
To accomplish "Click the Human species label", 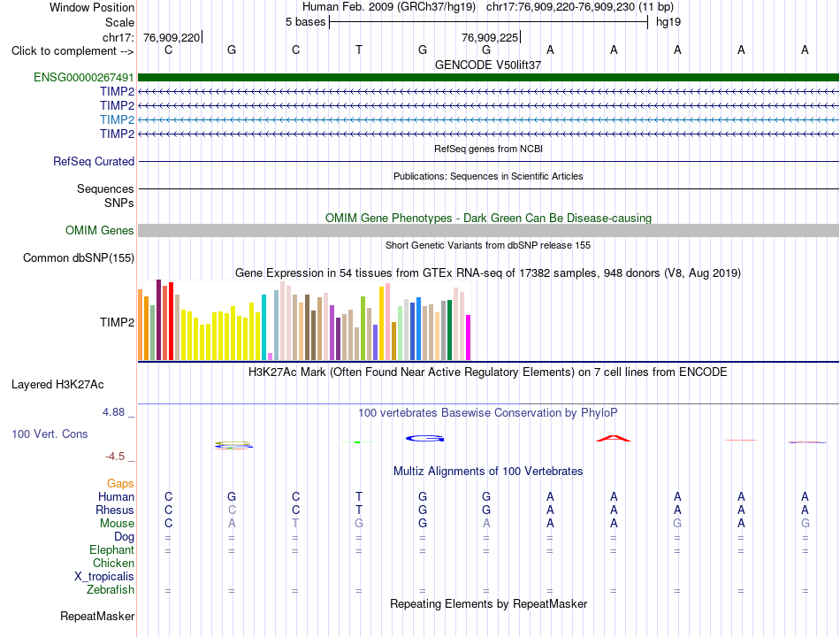I will (x=116, y=497).
